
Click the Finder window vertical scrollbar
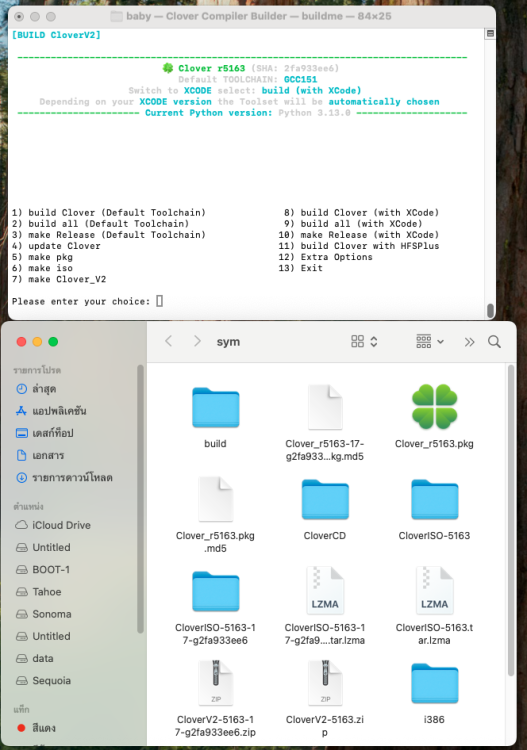(511, 520)
